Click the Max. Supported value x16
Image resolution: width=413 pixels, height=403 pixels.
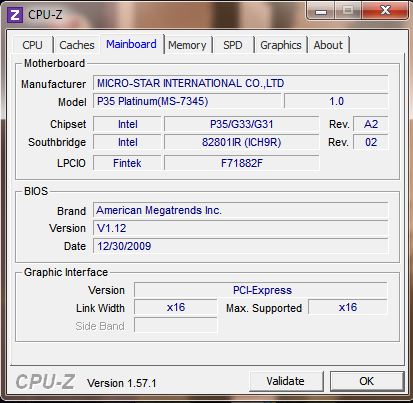tap(348, 307)
